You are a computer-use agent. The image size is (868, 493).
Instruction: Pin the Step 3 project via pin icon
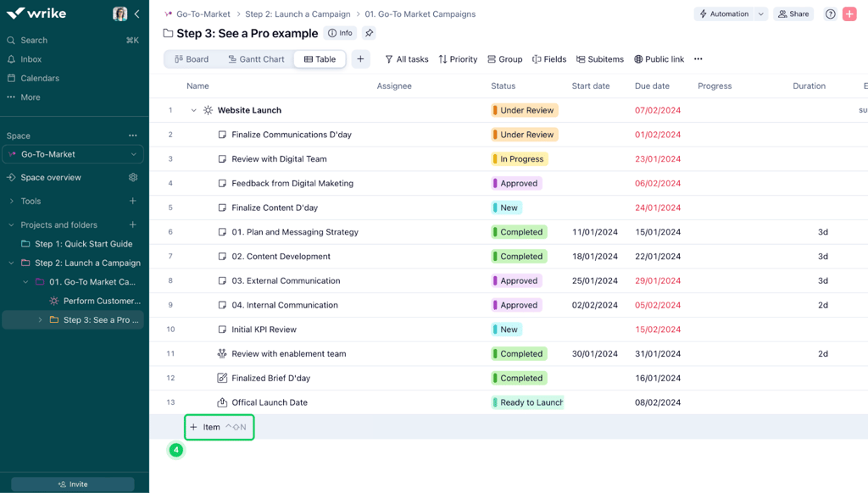click(x=368, y=33)
